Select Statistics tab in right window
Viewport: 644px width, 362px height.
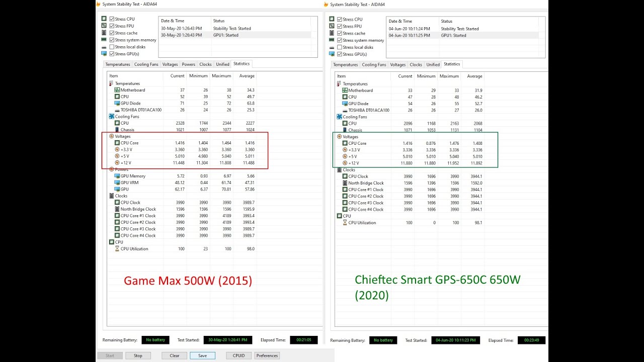pos(452,64)
